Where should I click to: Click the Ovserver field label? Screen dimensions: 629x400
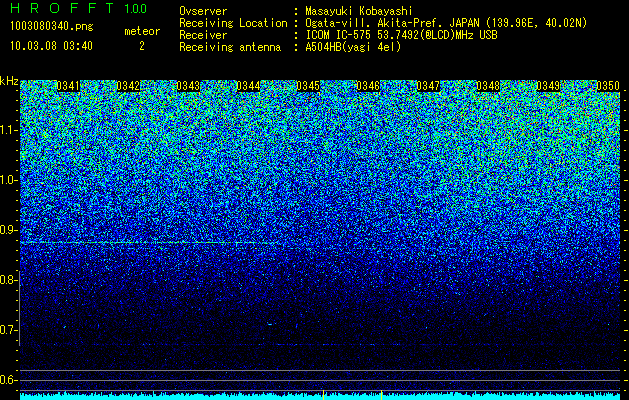[203, 11]
